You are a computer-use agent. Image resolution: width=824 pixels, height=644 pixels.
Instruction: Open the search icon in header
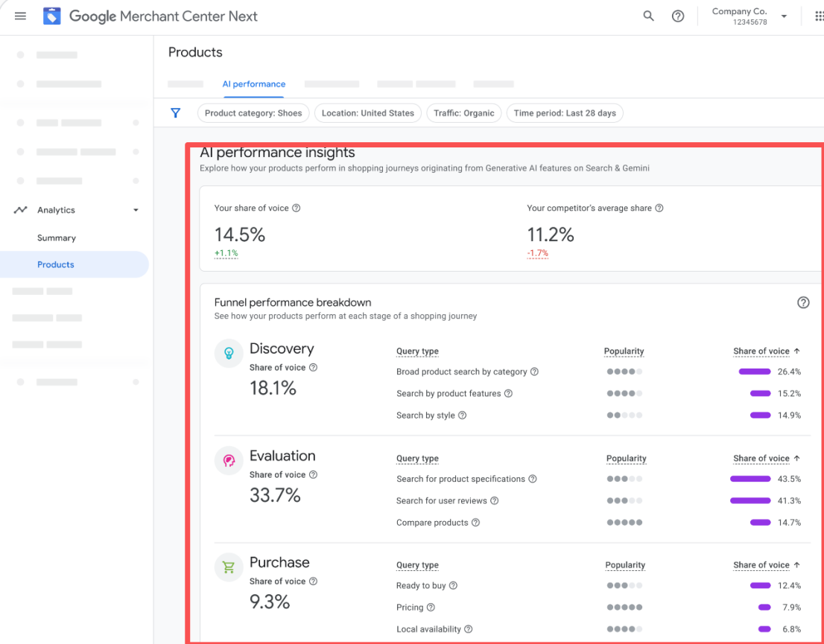coord(648,16)
